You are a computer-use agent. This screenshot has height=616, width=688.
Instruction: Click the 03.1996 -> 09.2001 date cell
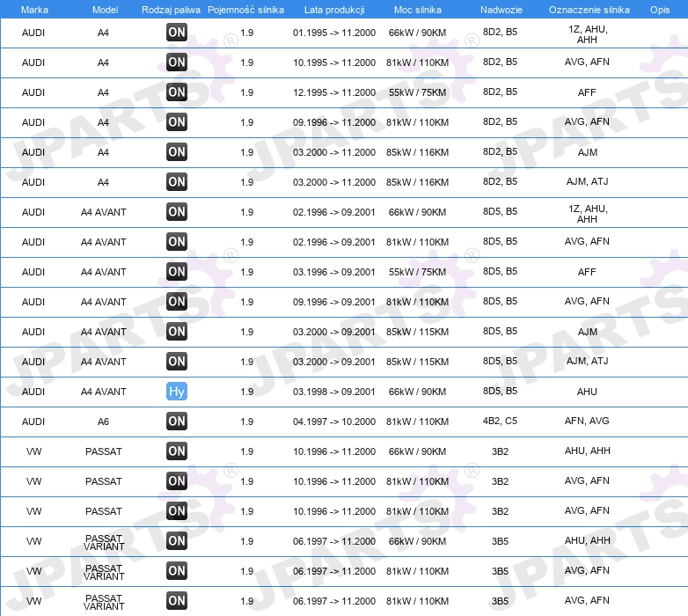coord(334,272)
